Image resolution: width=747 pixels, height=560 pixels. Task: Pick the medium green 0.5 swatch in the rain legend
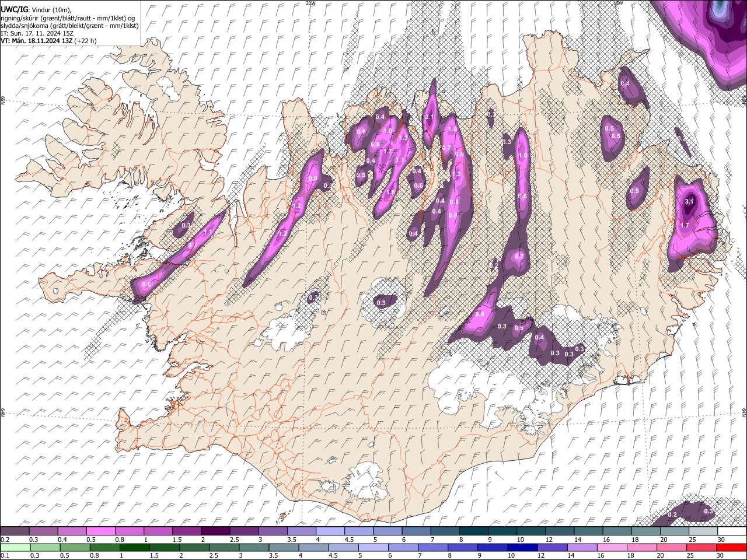point(75,547)
